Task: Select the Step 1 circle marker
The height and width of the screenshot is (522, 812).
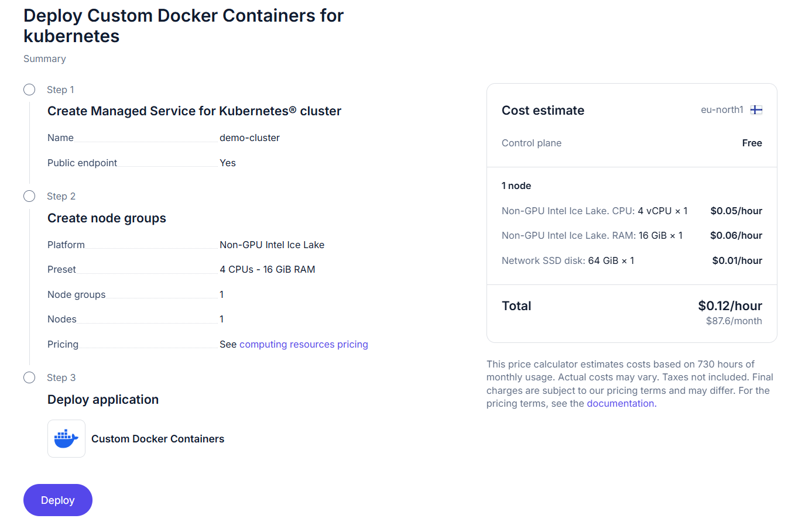Action: point(29,90)
